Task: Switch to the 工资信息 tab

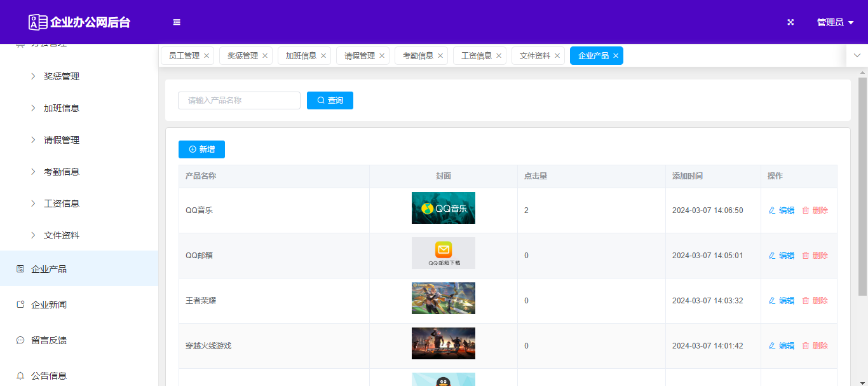Action: click(476, 56)
